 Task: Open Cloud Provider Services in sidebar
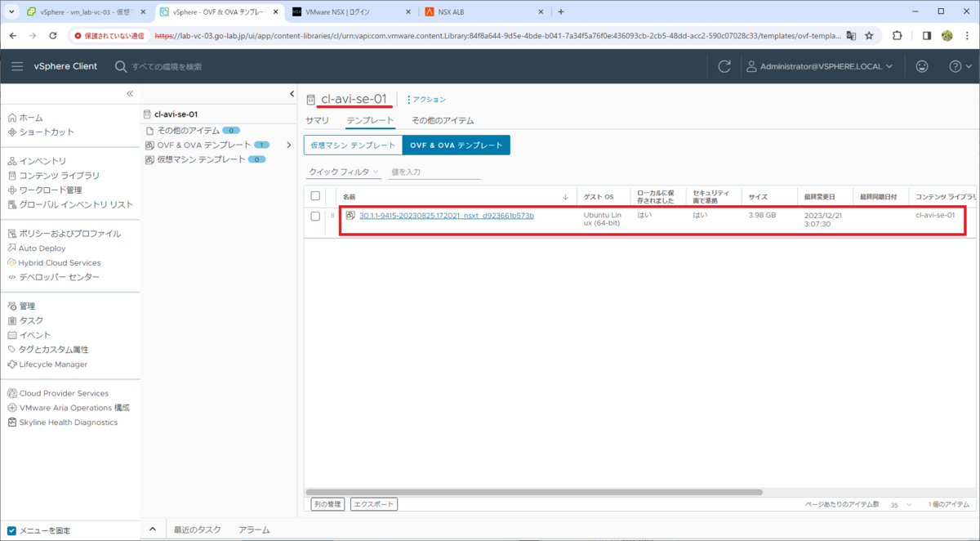(x=58, y=393)
